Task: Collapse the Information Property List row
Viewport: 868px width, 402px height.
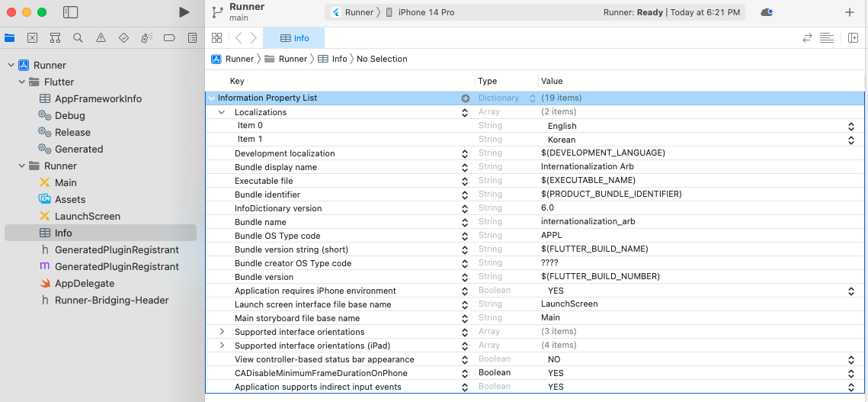Action: pos(211,98)
